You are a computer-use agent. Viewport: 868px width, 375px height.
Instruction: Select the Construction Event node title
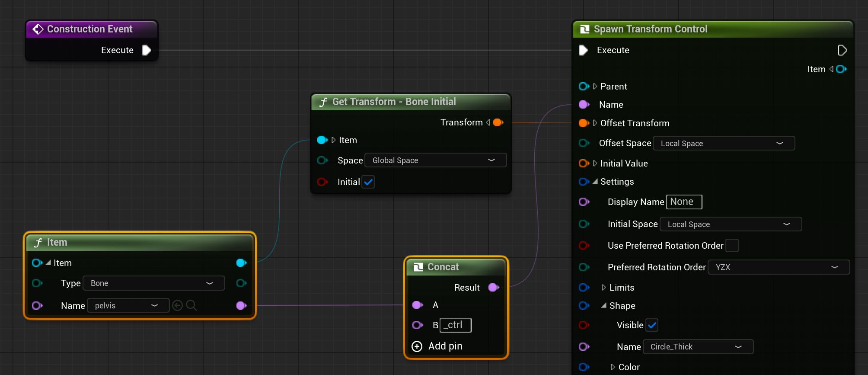[x=90, y=29]
